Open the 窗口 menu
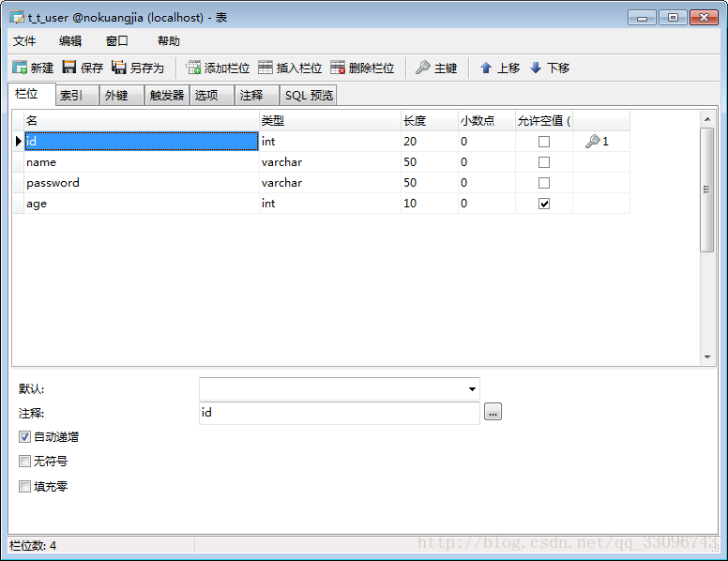This screenshot has width=728, height=561. point(116,41)
